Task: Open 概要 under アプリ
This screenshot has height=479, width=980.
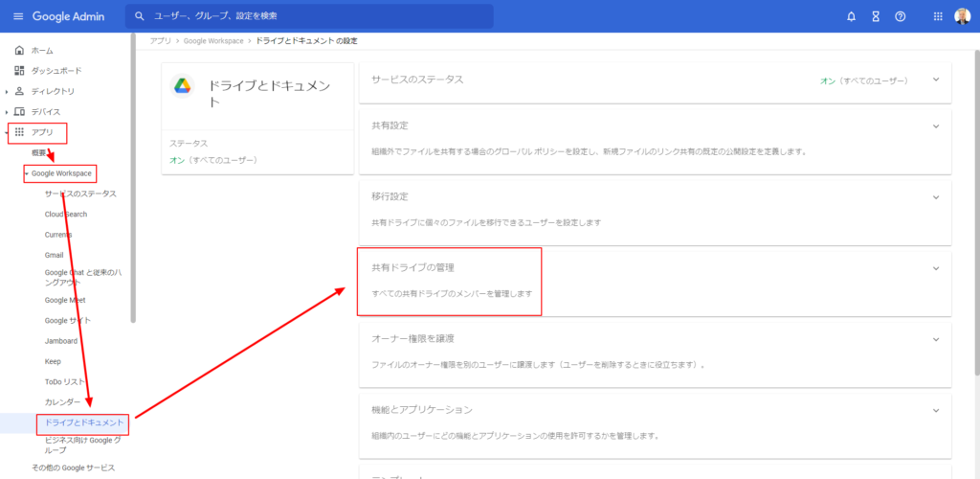Action: (x=38, y=152)
